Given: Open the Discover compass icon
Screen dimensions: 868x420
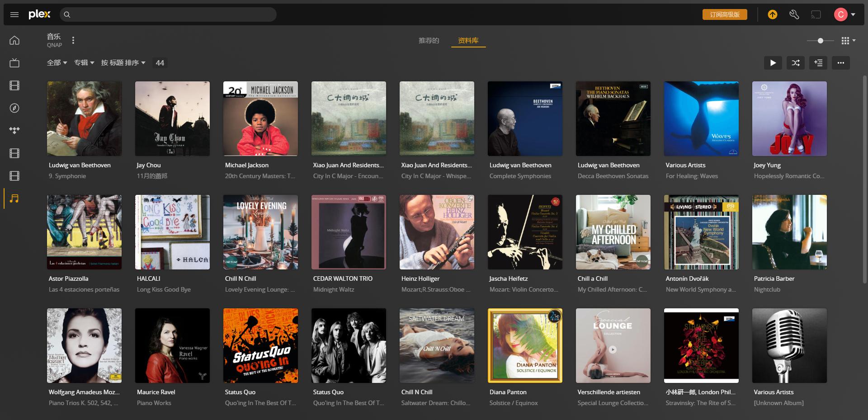Looking at the screenshot, I should point(14,108).
